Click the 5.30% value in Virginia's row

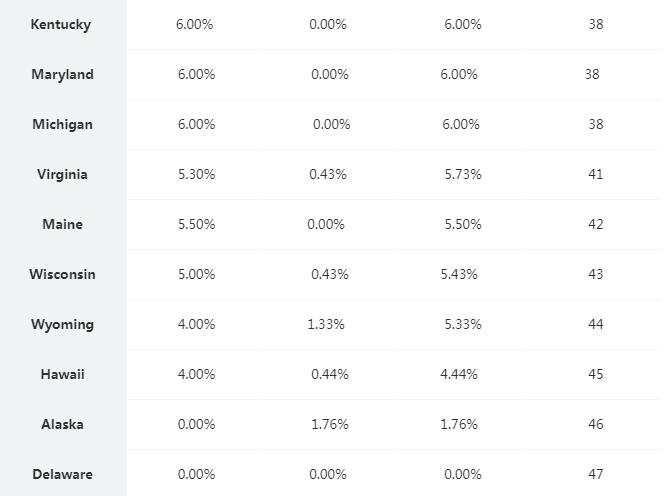(x=196, y=175)
